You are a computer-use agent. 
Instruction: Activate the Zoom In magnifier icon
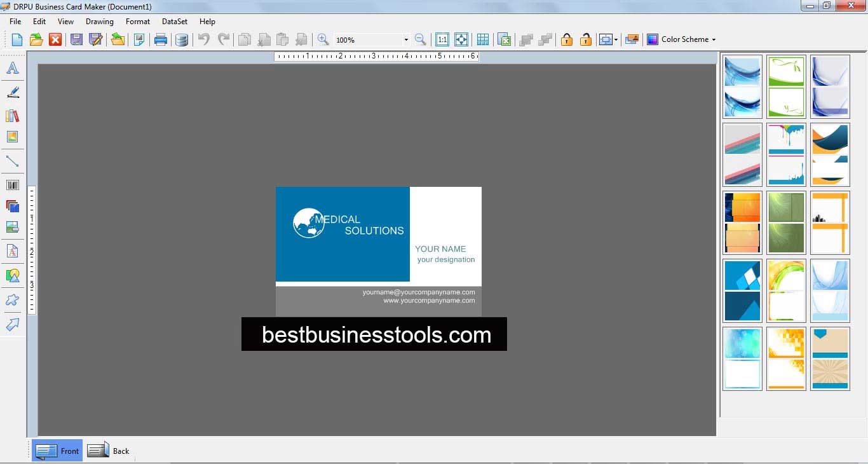(323, 39)
